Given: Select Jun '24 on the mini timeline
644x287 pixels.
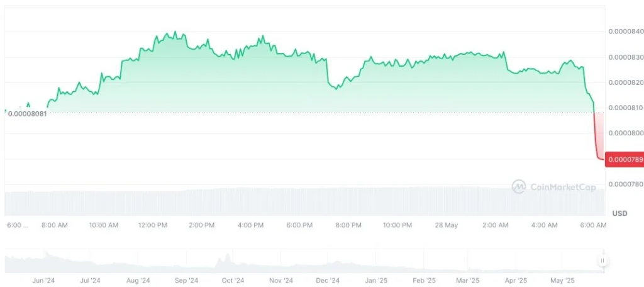Looking at the screenshot, I should [x=43, y=280].
